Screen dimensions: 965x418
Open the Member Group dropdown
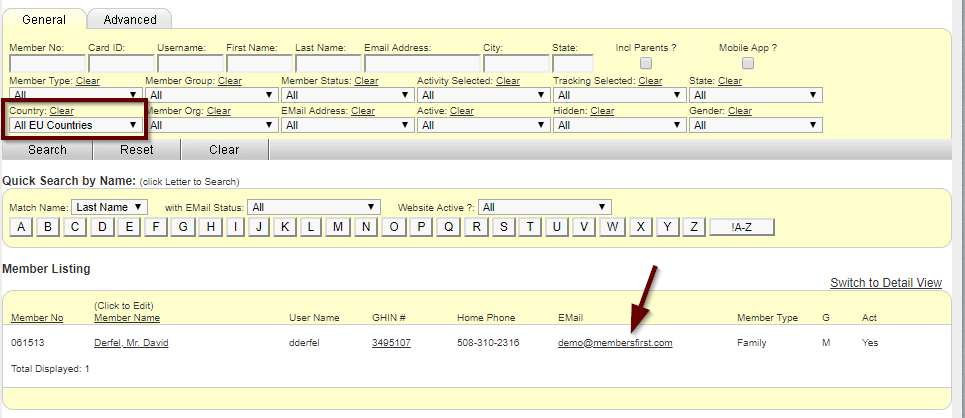tap(211, 95)
